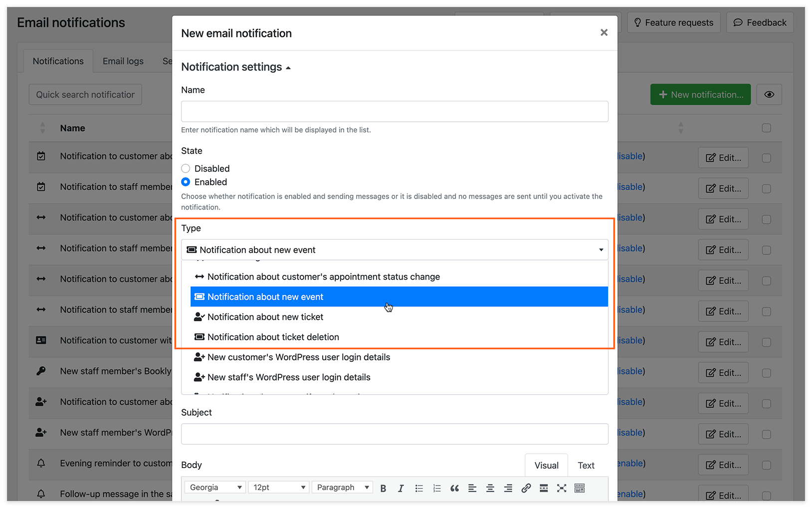Click Edit... for New staff member's Bookly row

(723, 373)
